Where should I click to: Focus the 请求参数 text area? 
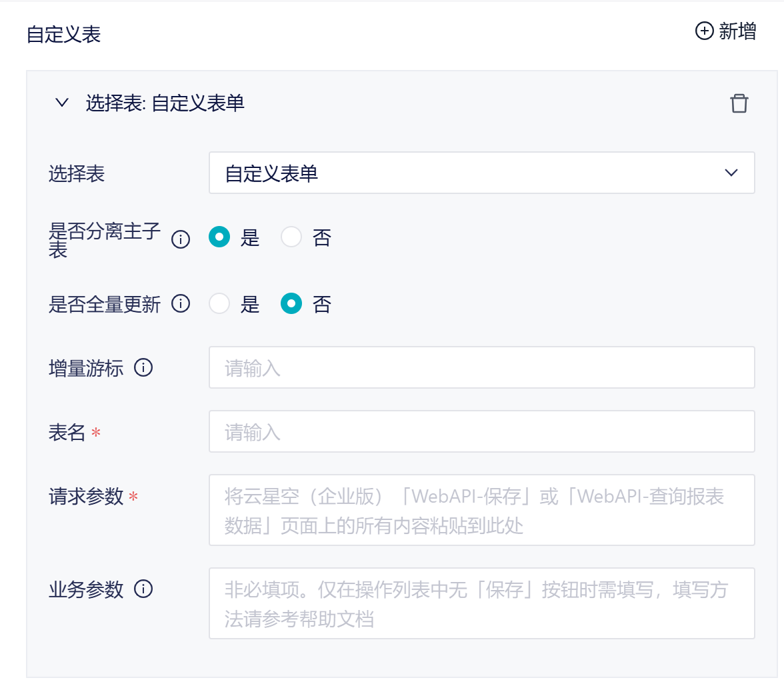tap(481, 510)
